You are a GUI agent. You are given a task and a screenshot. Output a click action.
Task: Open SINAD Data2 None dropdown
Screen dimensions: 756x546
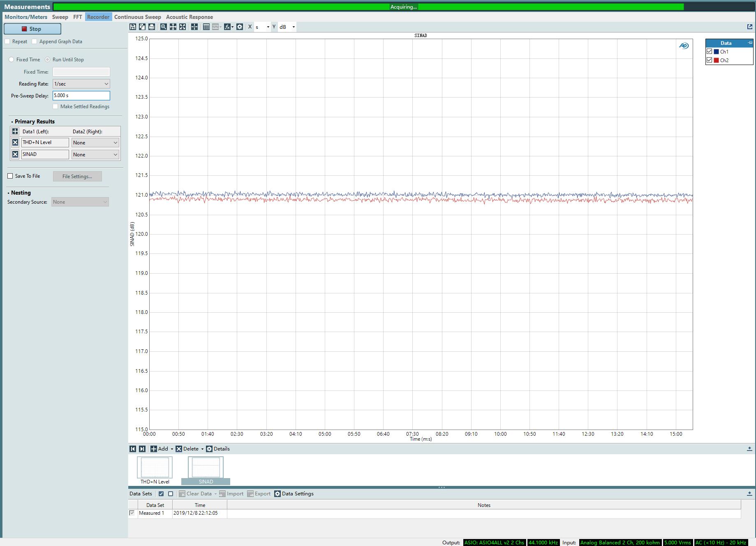click(95, 155)
